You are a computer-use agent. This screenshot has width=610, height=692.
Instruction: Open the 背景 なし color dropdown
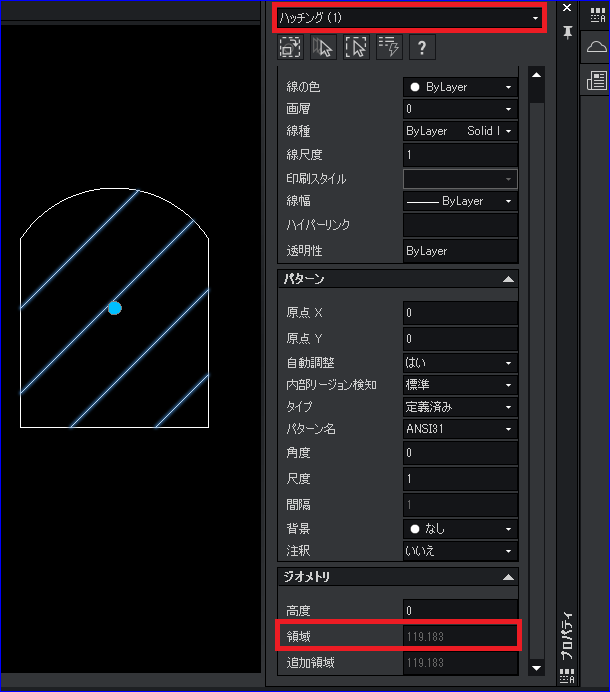pyautogui.click(x=460, y=529)
